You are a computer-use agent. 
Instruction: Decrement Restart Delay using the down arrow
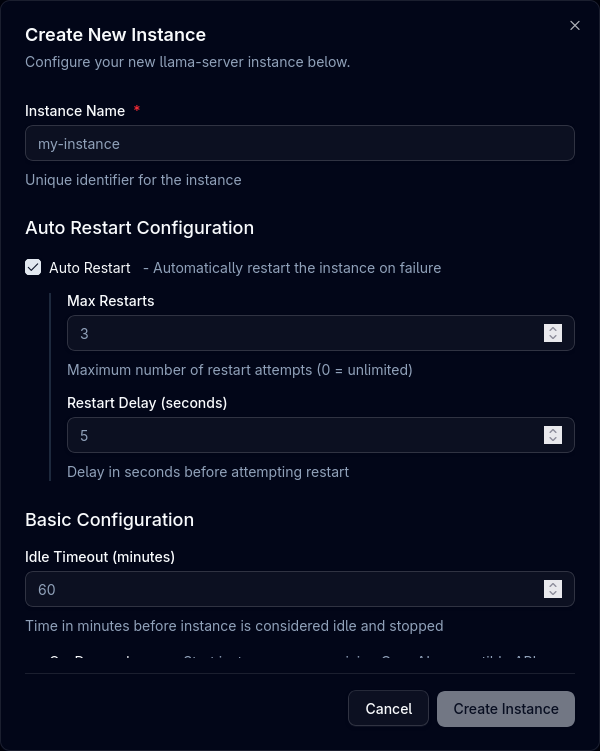click(553, 440)
